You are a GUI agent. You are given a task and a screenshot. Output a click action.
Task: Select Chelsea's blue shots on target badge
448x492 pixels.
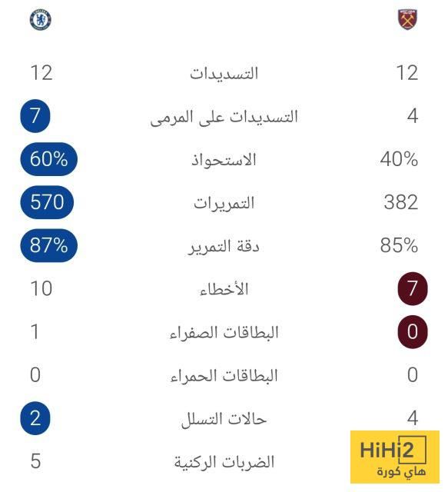click(35, 116)
